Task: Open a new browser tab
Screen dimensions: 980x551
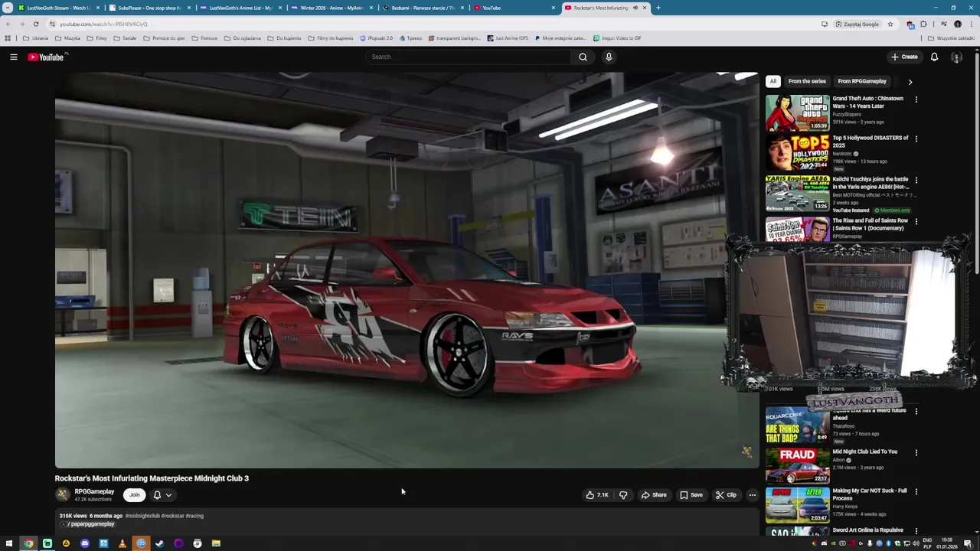Action: point(658,8)
